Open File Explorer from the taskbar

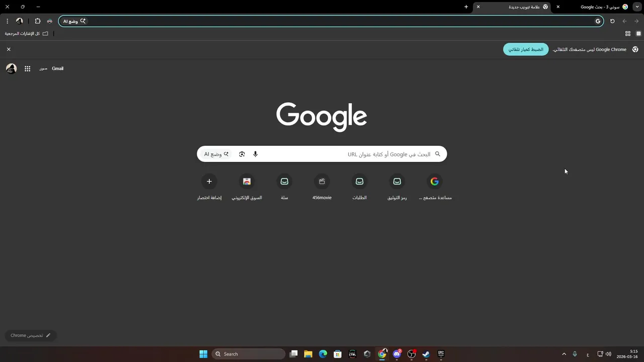pos(308,354)
